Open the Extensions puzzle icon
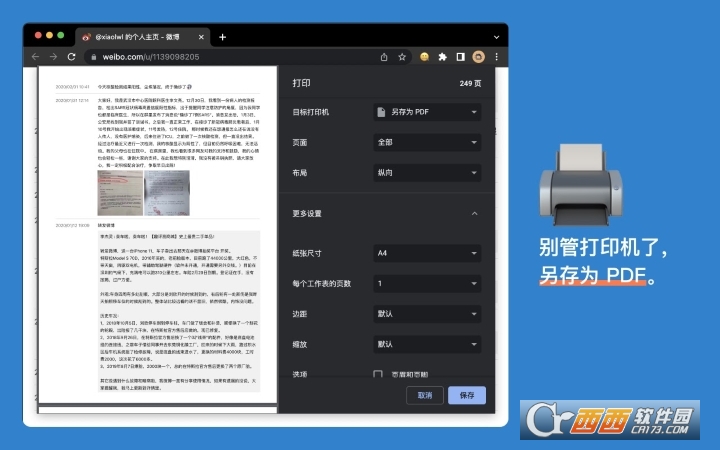The image size is (720, 450). pos(442,57)
